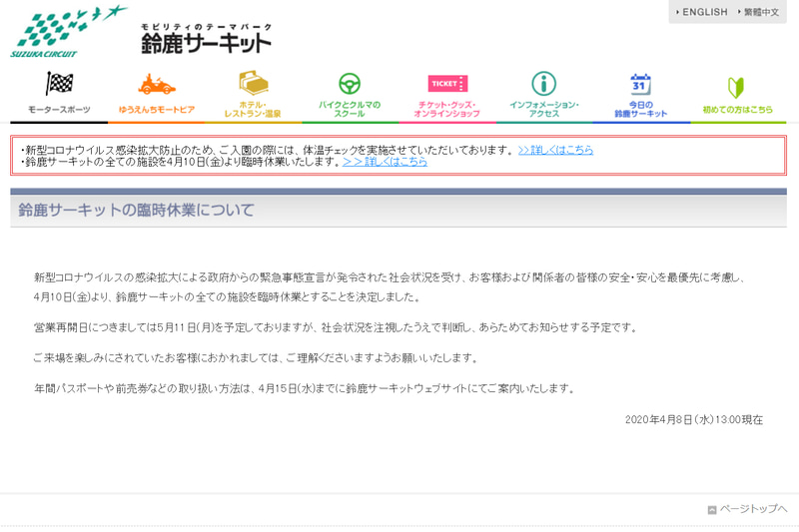799x532 pixels.
Task: Open details link for April 10 closure notice
Action: pos(385,162)
